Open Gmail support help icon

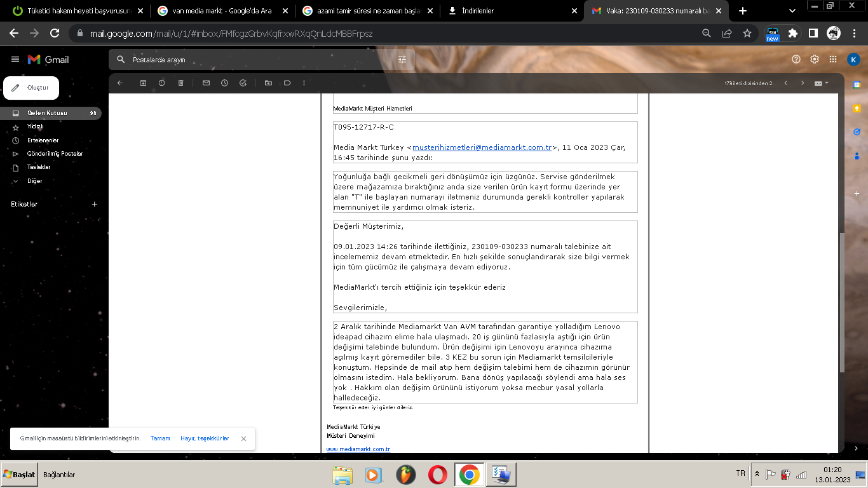pos(796,59)
